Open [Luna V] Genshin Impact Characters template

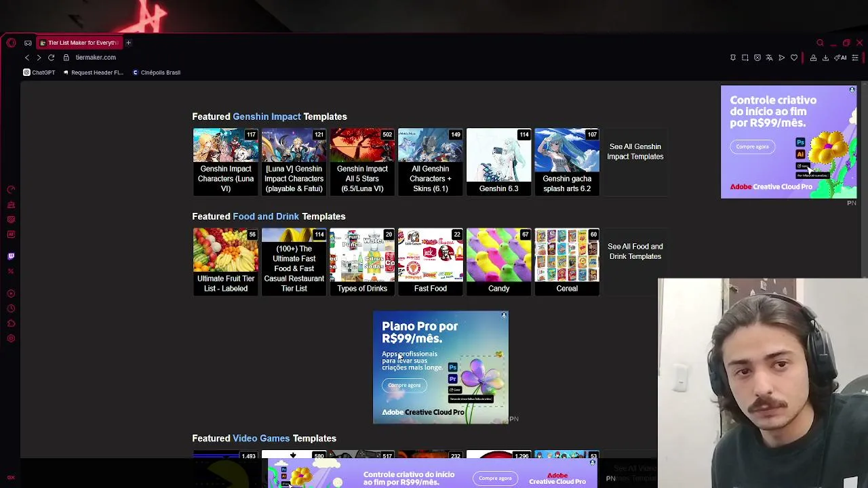(x=294, y=161)
